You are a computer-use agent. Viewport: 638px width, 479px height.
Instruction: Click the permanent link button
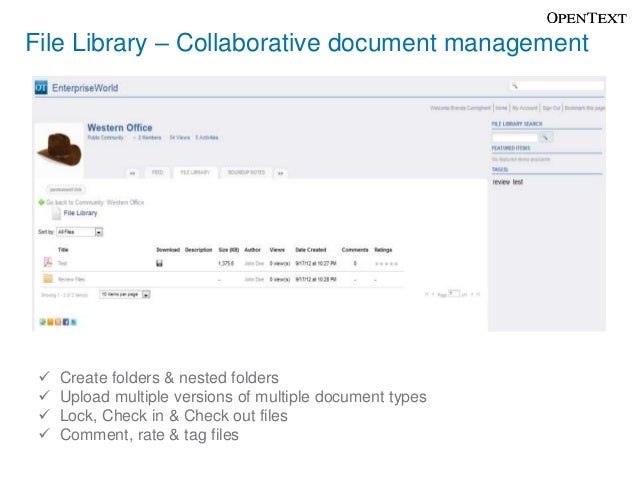pos(66,190)
